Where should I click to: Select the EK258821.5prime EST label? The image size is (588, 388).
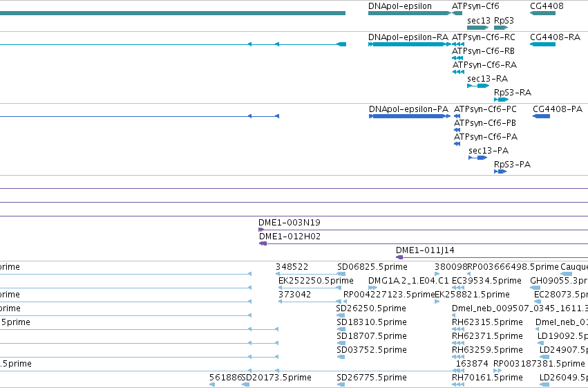[472, 295]
